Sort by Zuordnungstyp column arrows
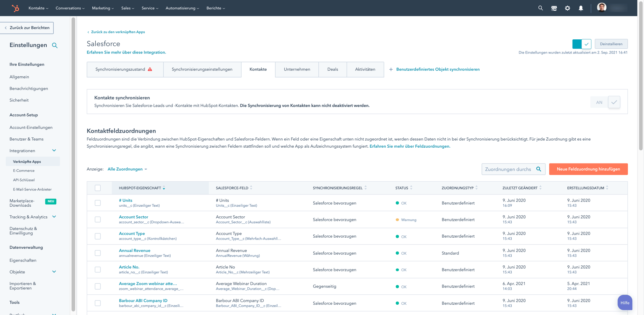The width and height of the screenshot is (644, 315). coord(477,188)
